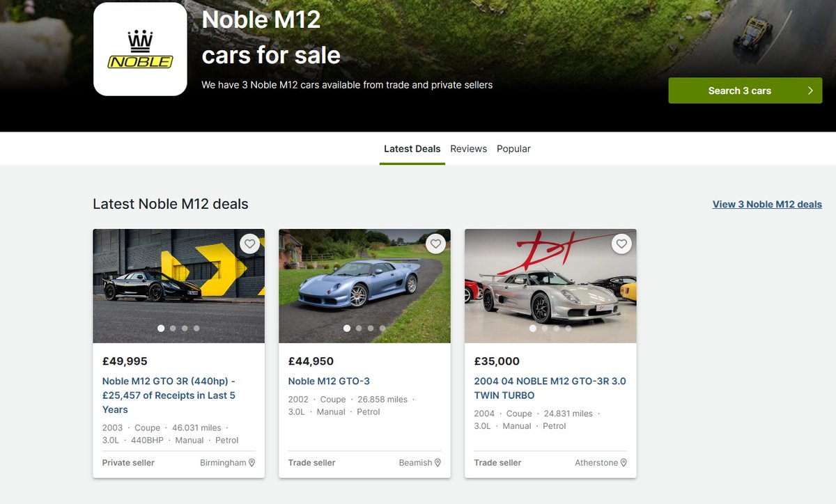The width and height of the screenshot is (836, 504).
Task: Click the 26.858 miles spec
Action: (382, 400)
